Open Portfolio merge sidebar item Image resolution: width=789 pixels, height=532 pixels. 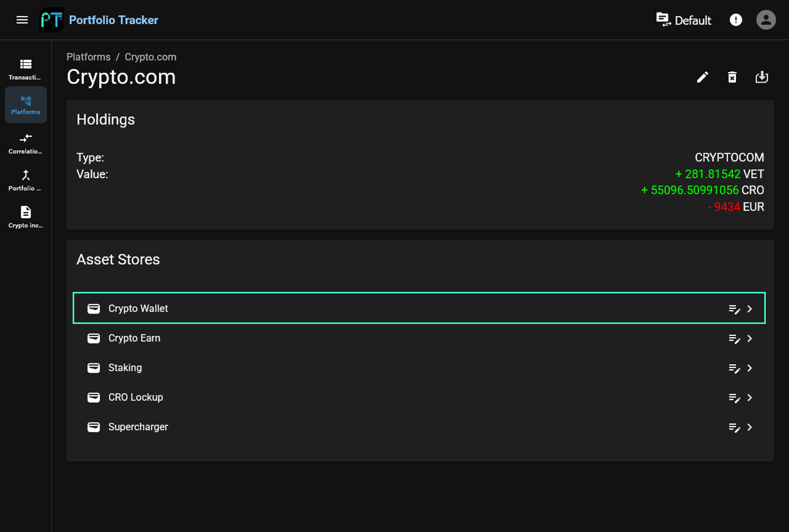tap(26, 181)
